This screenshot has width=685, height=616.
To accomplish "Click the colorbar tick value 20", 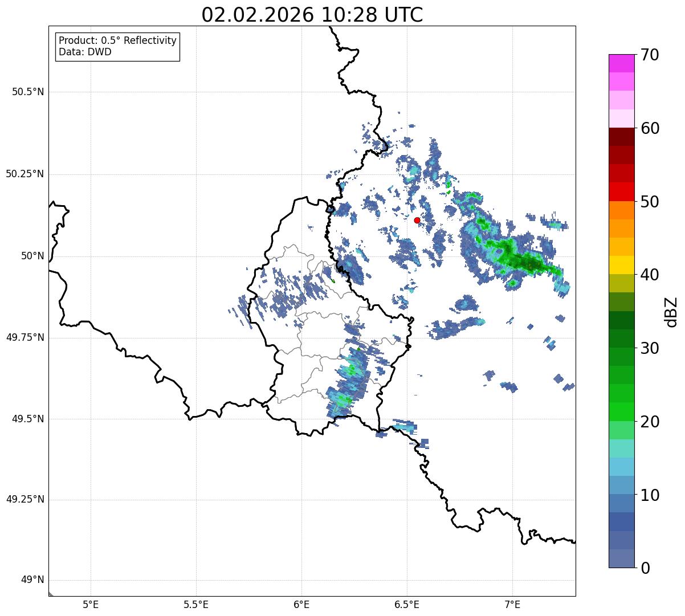I will pyautogui.click(x=650, y=422).
